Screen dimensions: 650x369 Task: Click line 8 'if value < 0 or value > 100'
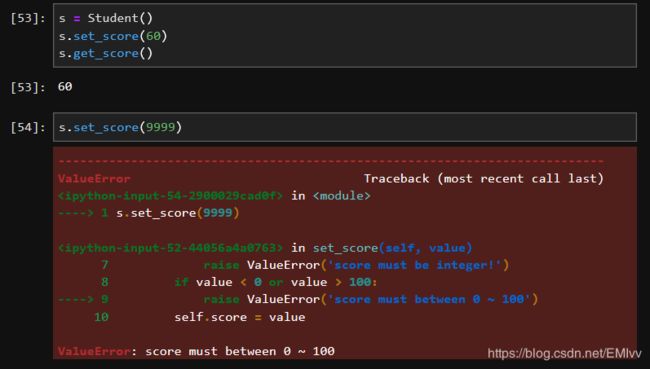(x=239, y=282)
